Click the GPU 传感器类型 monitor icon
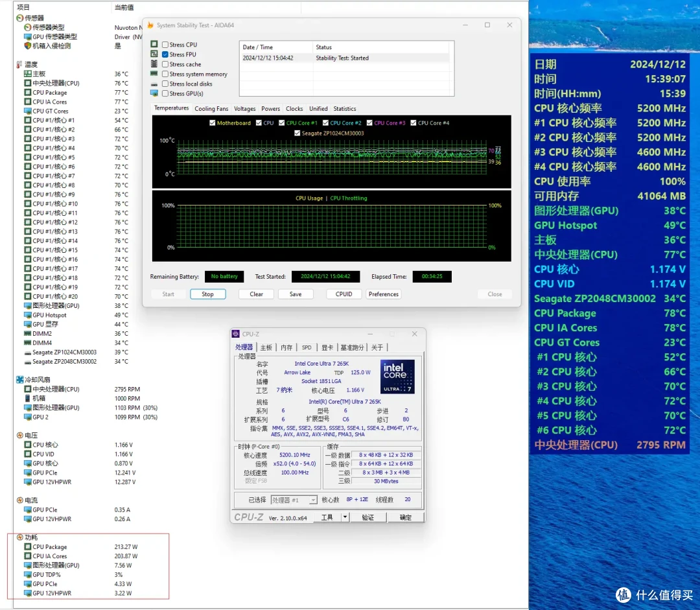700x610 pixels. pos(28,36)
